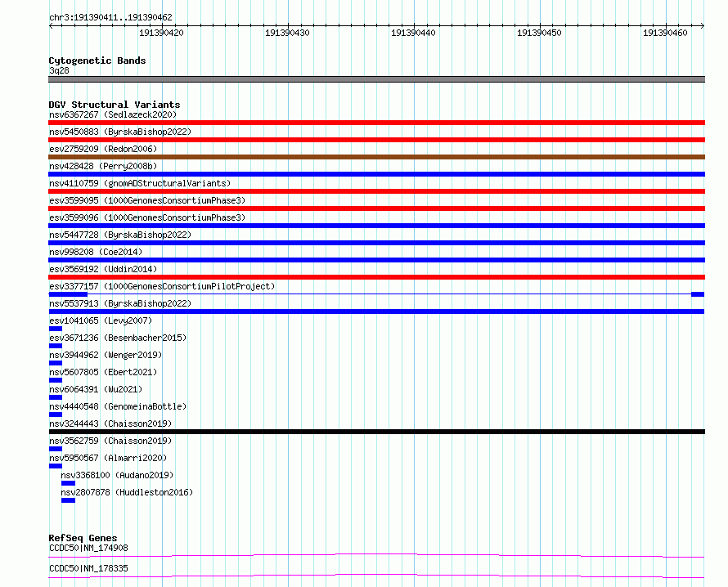Open variant nsv3244443 (Chaisson2019) label
Screen dimensions: 728x587
click(110, 423)
